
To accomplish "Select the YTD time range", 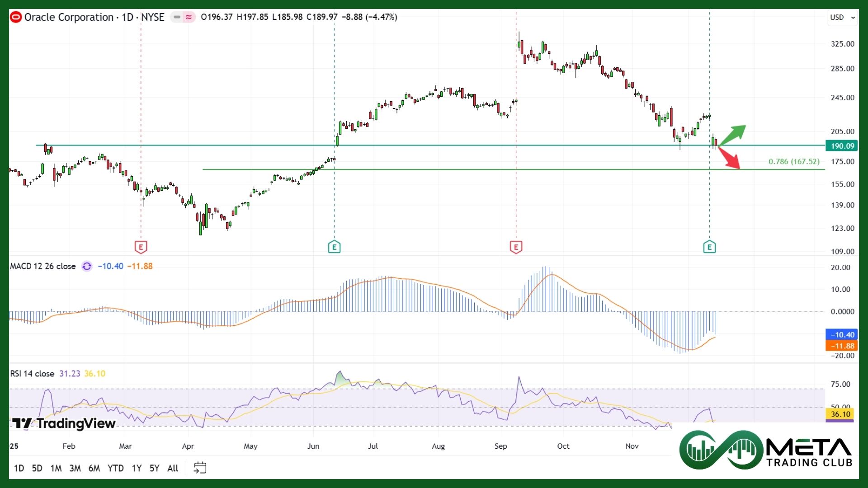I will pos(115,468).
